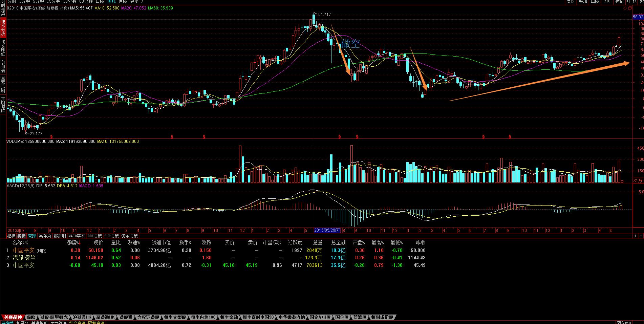Select the 资金决策 indicator template
644x324 pixels.
pos(129,236)
